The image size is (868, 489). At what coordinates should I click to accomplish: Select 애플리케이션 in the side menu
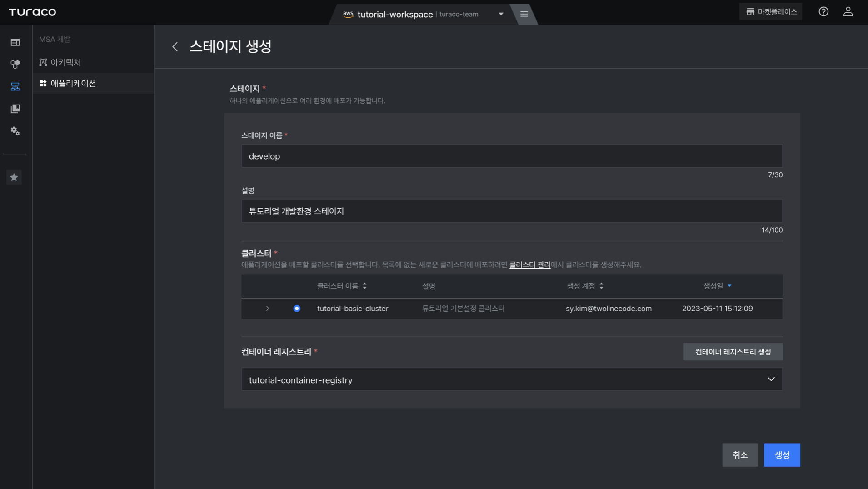tap(93, 83)
